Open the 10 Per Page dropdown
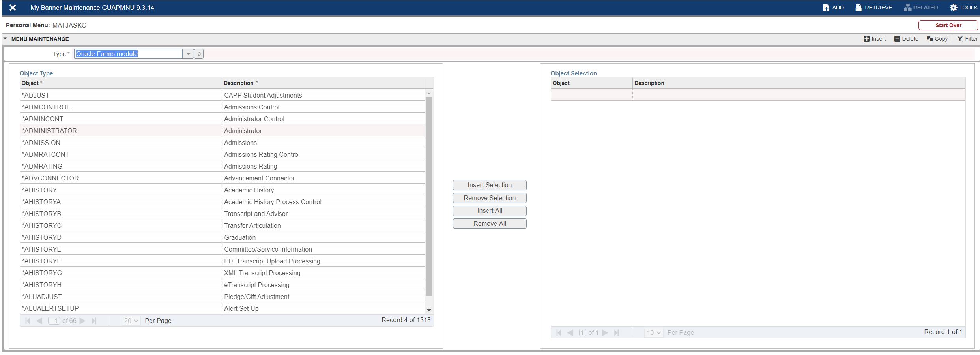The image size is (980, 355). point(654,333)
